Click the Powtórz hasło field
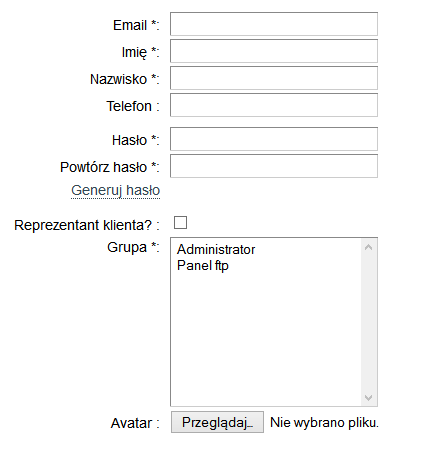The height and width of the screenshot is (449, 441). point(274,166)
